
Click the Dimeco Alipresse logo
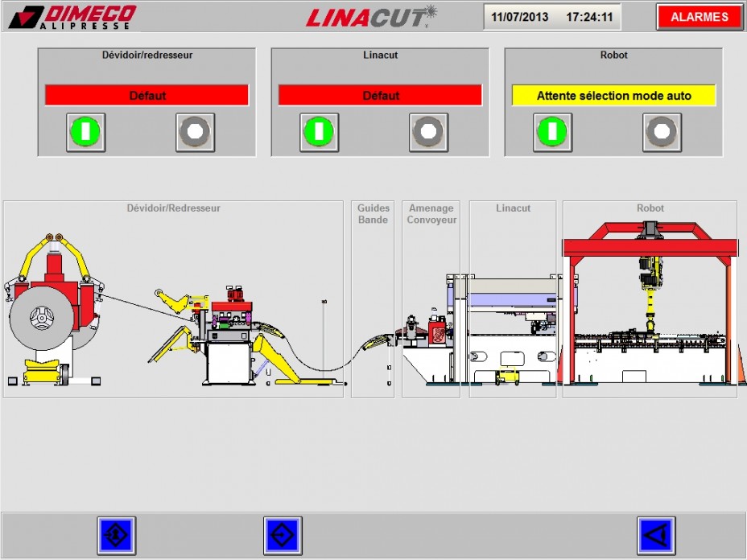73,17
